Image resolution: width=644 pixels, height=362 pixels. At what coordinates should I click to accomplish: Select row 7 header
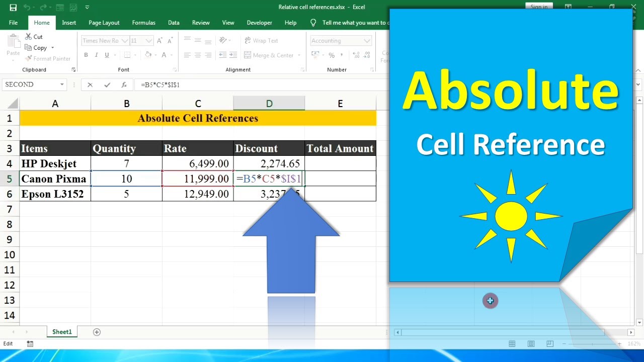(10, 209)
